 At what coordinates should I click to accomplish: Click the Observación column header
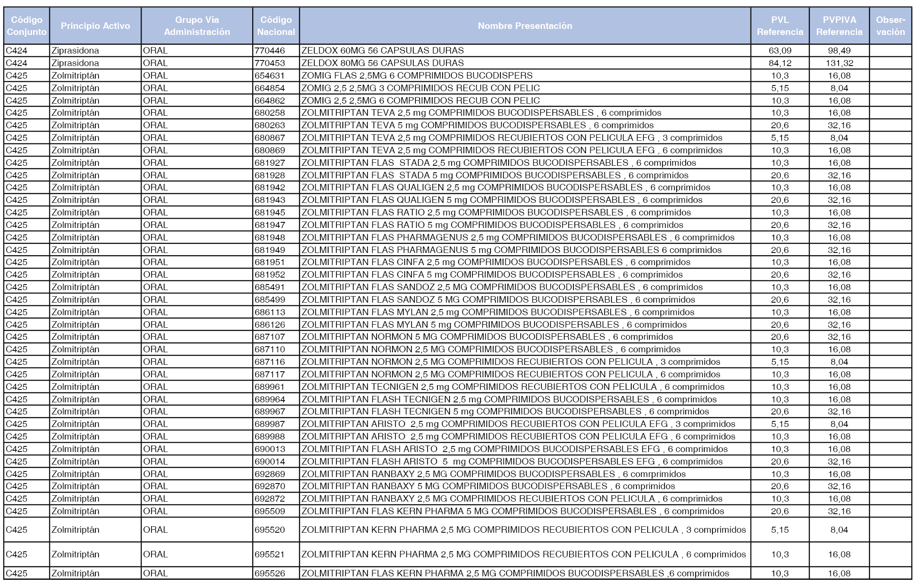890,26
